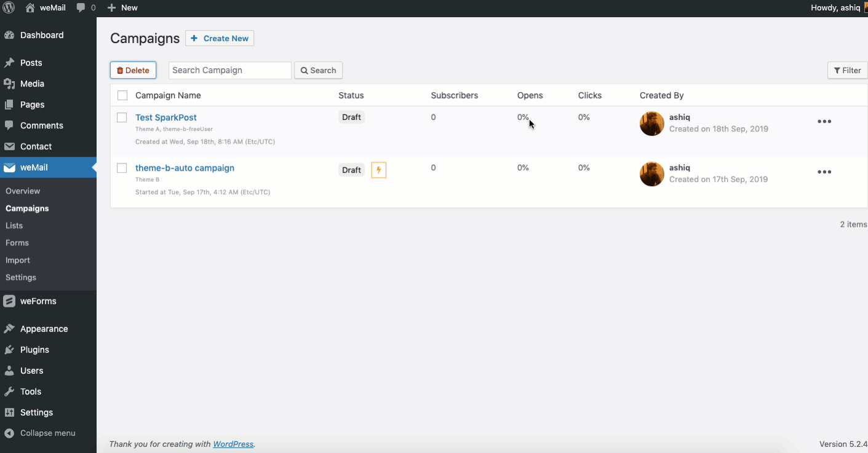Click the weMail envelope icon
The image size is (868, 453).
click(x=9, y=167)
